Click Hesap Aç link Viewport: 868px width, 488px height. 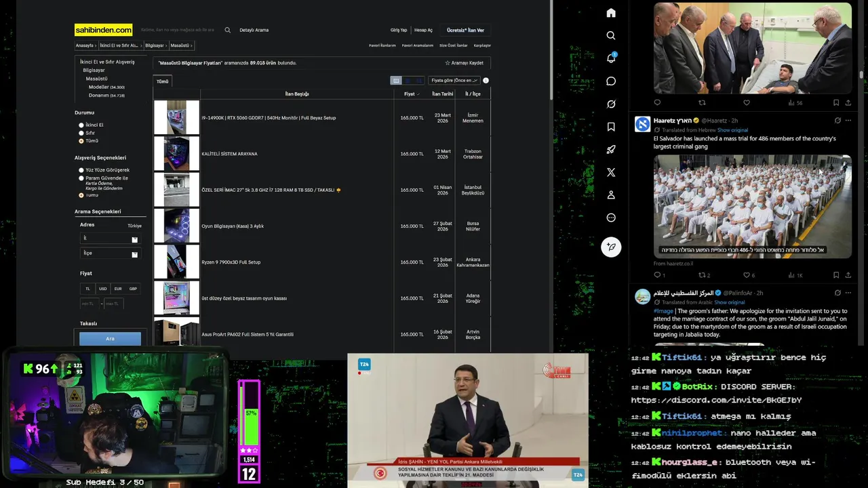pyautogui.click(x=423, y=30)
